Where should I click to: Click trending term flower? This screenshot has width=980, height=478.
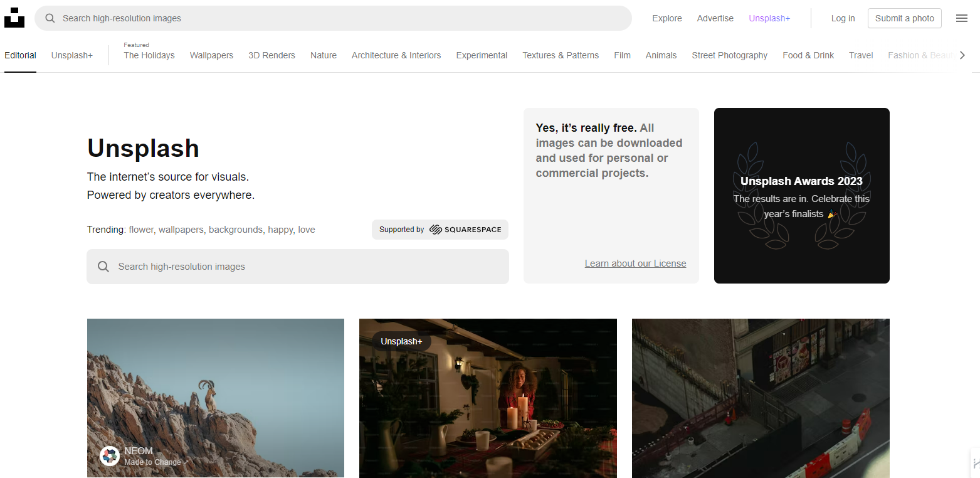(141, 230)
